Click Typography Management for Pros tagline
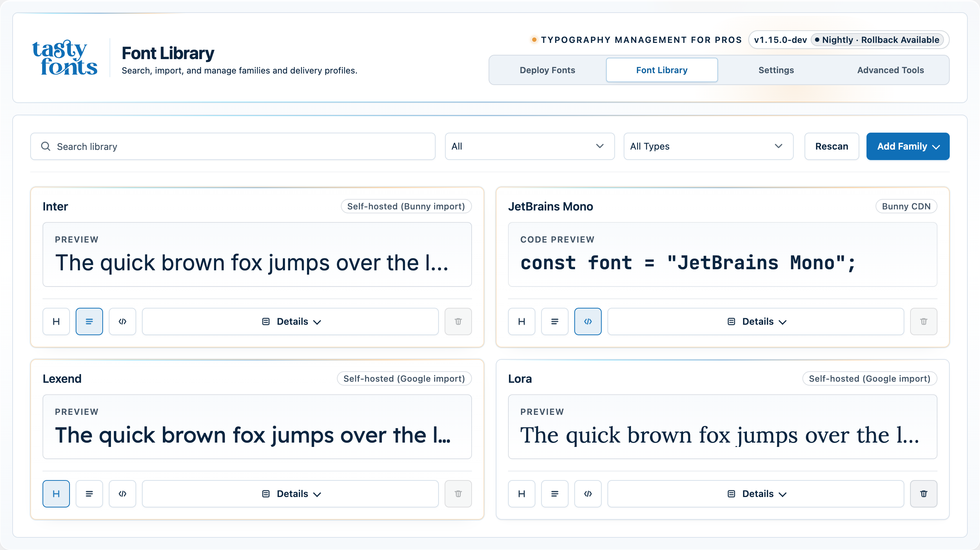 [641, 40]
